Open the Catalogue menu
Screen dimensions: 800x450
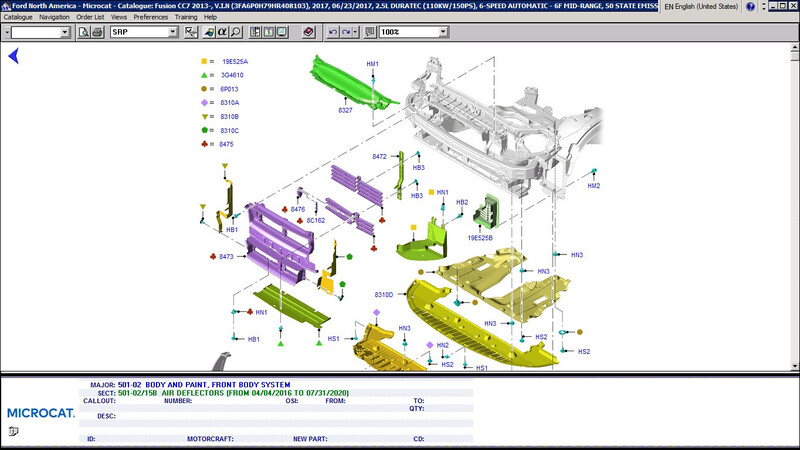point(18,17)
